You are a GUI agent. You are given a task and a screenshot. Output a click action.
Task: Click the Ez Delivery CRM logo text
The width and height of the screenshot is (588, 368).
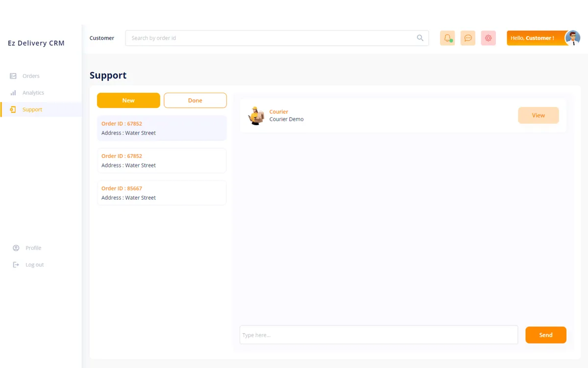coord(36,43)
